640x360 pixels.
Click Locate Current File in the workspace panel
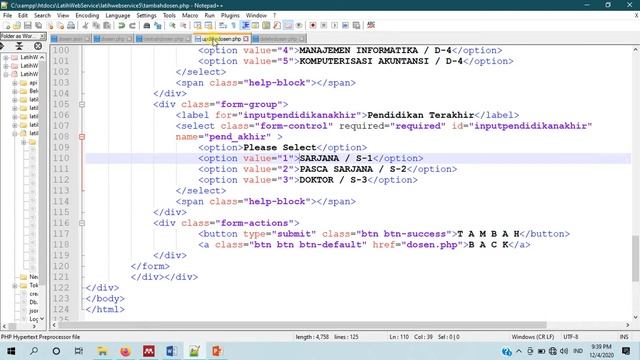38,46
